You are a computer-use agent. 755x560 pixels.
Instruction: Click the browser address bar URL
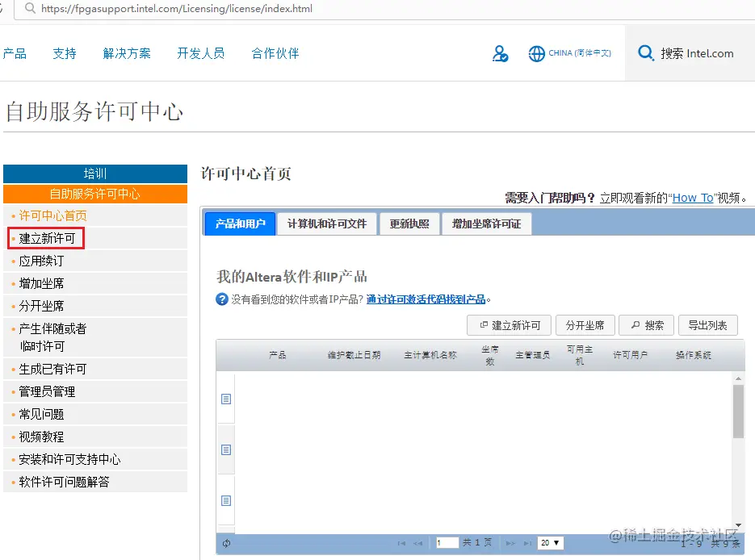177,8
